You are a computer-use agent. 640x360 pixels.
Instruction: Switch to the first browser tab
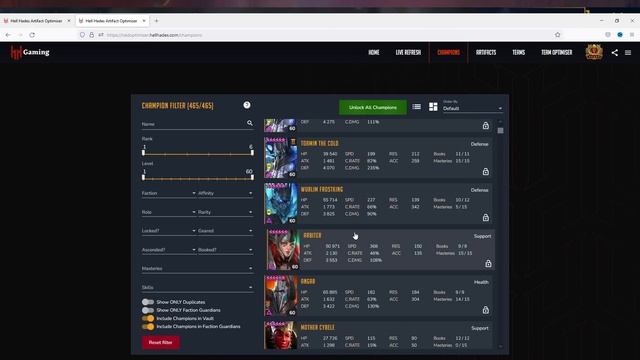pos(36,21)
